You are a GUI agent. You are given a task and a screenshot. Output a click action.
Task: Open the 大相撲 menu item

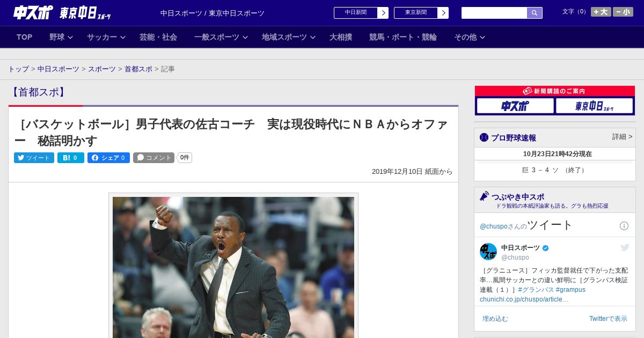[x=341, y=37]
